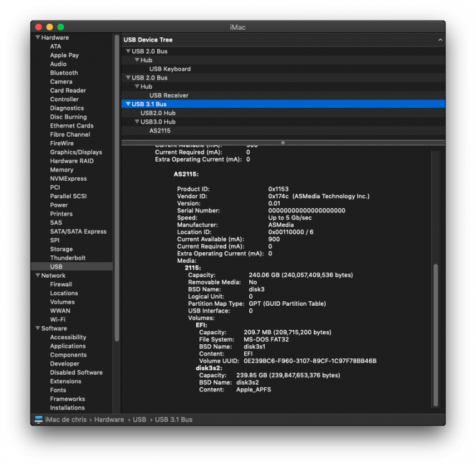Show Storage information
The width and height of the screenshot is (476, 466).
pos(62,249)
